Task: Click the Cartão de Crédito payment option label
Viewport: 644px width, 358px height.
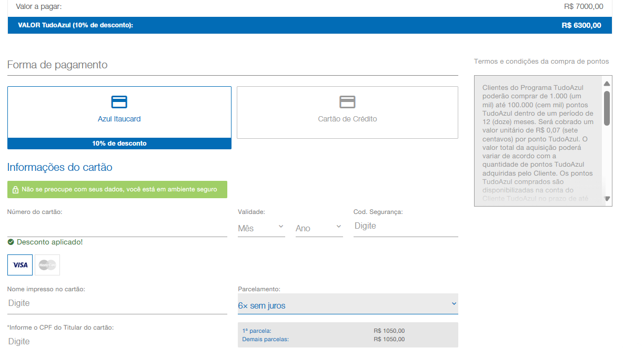Action: click(347, 119)
